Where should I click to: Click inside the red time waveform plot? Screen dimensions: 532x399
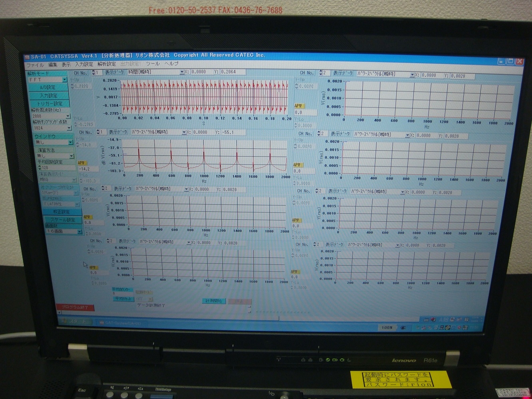click(x=204, y=97)
